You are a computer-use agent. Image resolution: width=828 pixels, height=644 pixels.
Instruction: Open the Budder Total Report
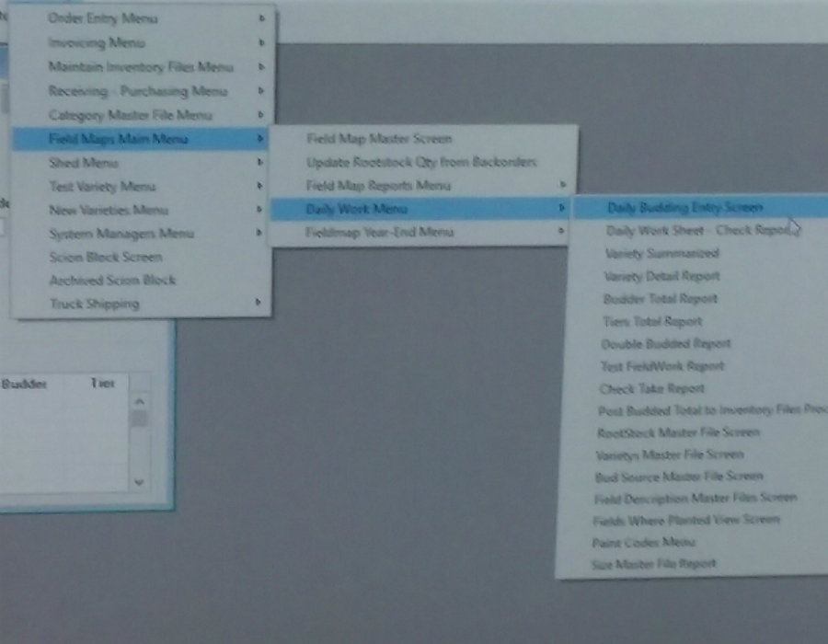[660, 299]
